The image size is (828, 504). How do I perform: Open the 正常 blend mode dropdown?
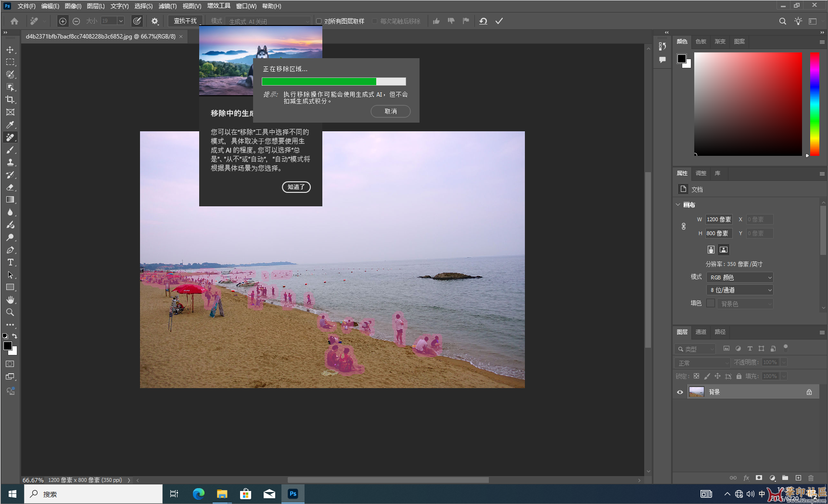click(702, 363)
